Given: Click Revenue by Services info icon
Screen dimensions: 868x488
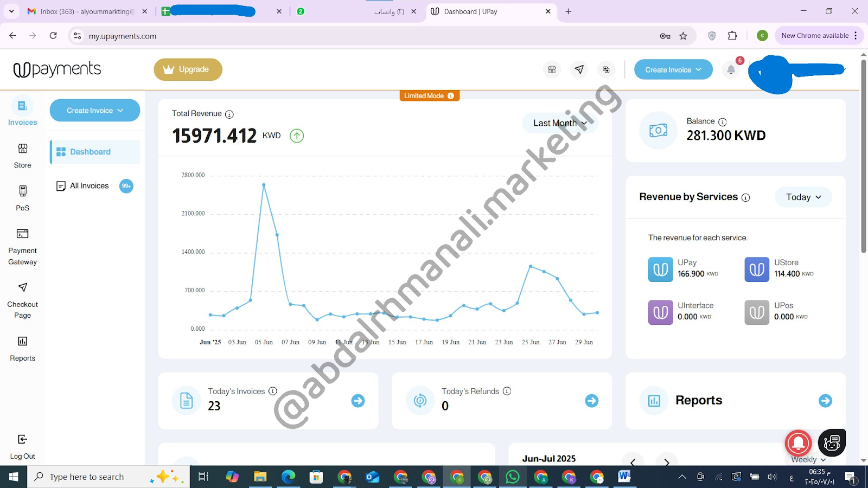Looking at the screenshot, I should [x=746, y=197].
